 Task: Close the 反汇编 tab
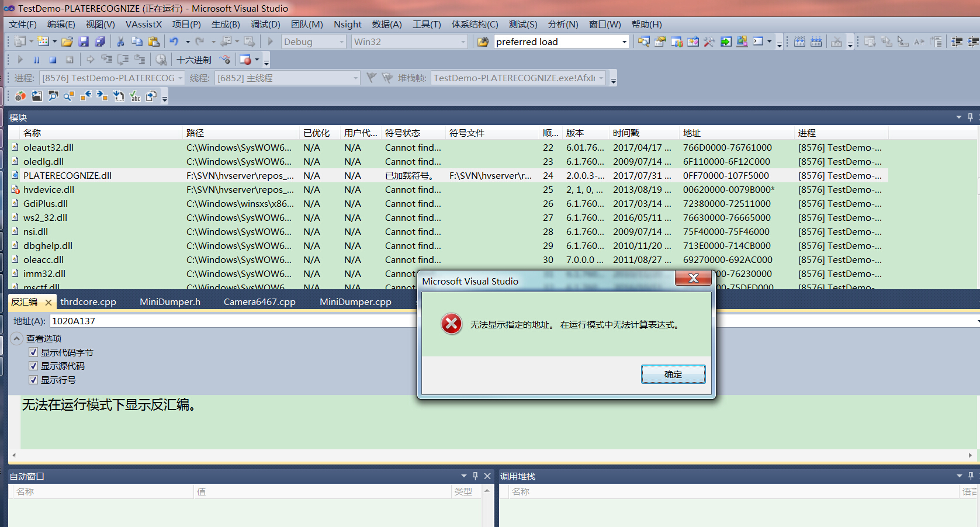(x=49, y=302)
